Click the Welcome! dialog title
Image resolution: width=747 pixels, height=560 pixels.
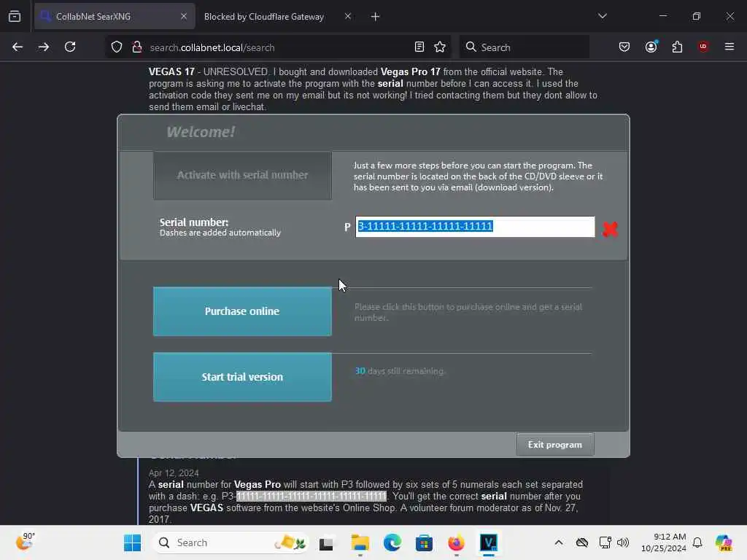(x=201, y=132)
